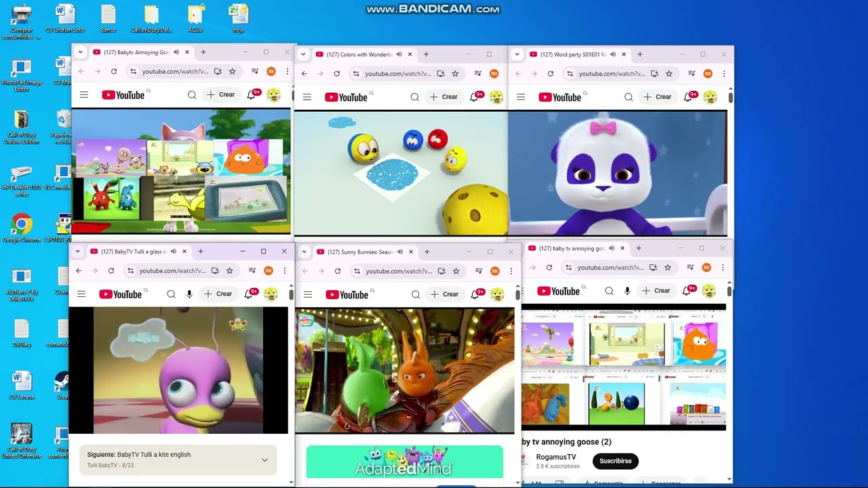The width and height of the screenshot is (868, 488).
Task: Click the Suscribirse button for RogamusTV
Action: click(x=615, y=461)
